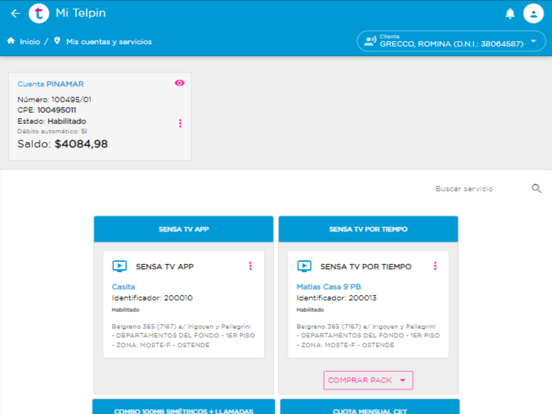Click the location pin breadcrumb icon
This screenshot has height=414, width=552.
(57, 41)
